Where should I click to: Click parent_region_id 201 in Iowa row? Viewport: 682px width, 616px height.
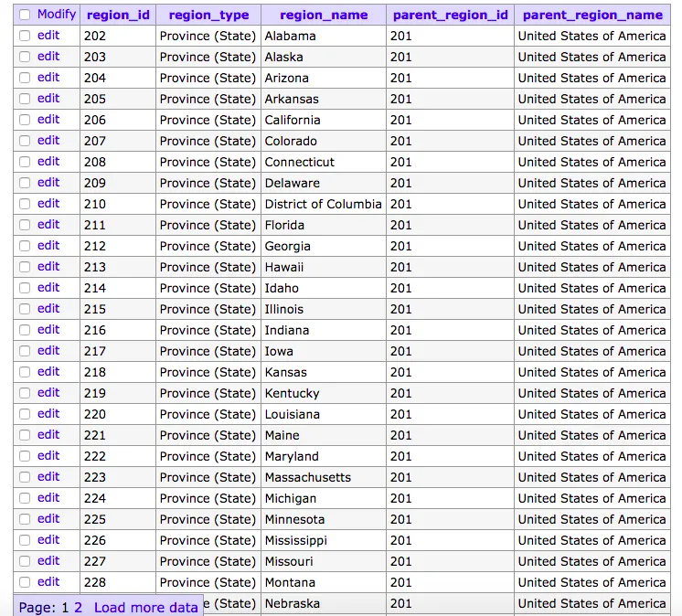pos(450,351)
